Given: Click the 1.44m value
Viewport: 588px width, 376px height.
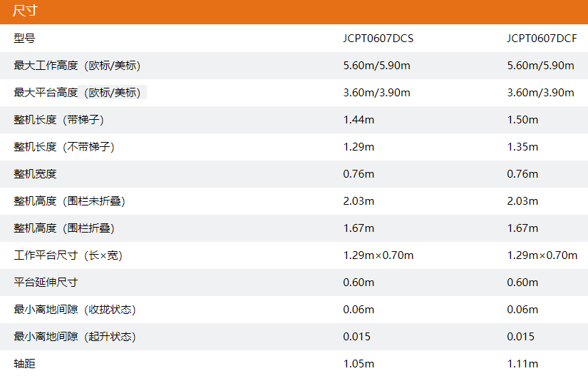Looking at the screenshot, I should coord(359,120).
